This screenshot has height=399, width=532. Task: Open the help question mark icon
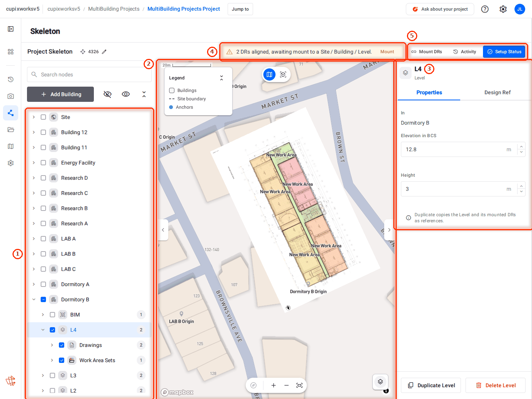[x=485, y=9]
